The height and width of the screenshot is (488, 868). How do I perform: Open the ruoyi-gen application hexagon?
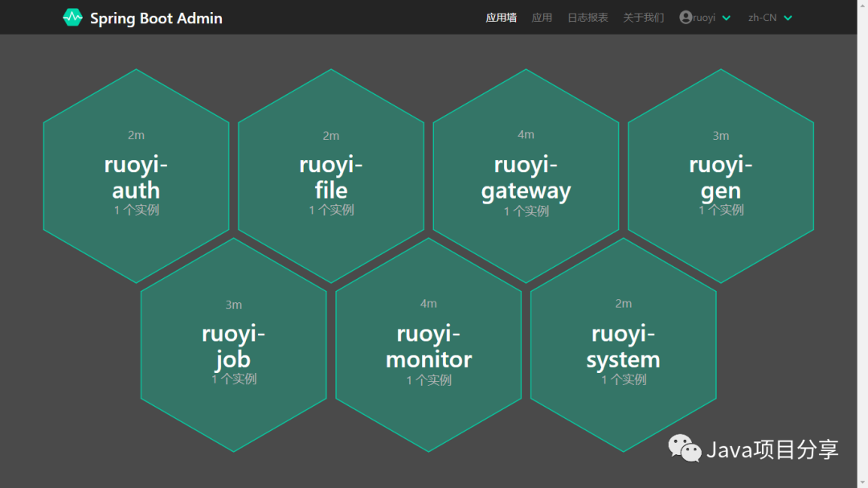pos(721,176)
